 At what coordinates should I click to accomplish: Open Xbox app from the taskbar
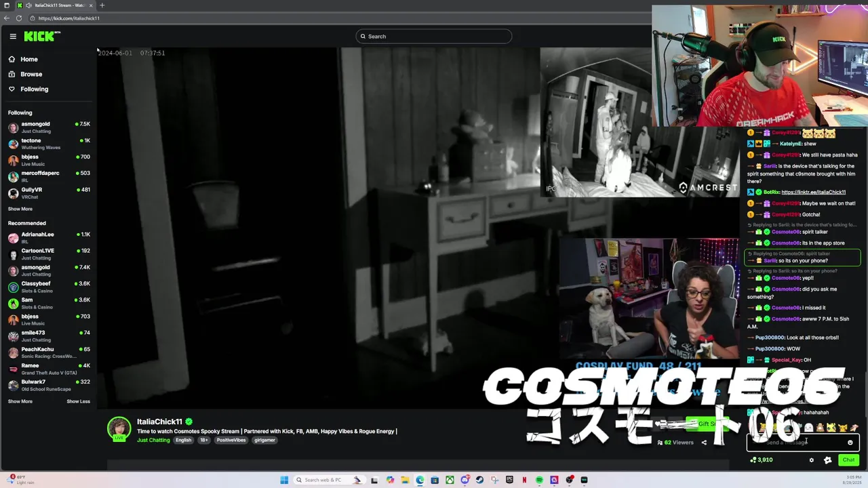pos(450,480)
